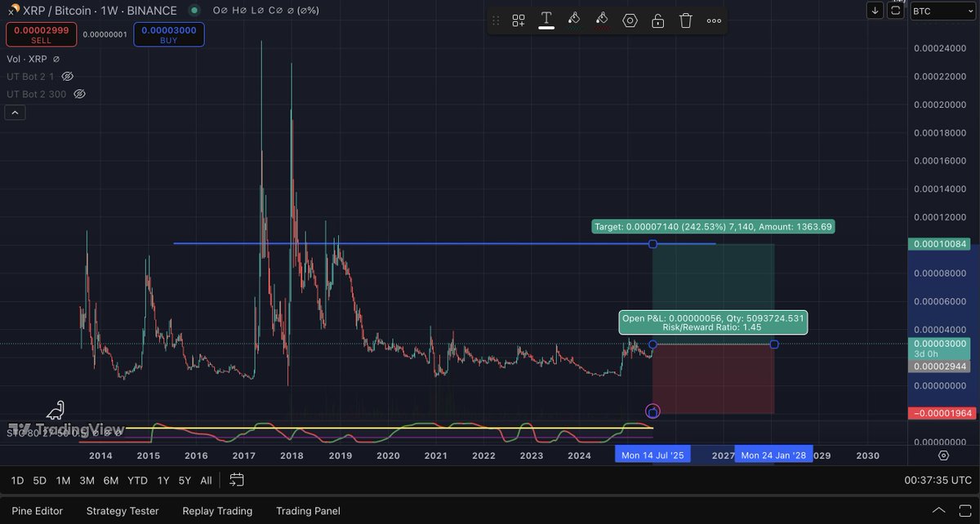This screenshot has width=980, height=524.
Task: Click the 0.00000001 spread value
Action: point(105,34)
